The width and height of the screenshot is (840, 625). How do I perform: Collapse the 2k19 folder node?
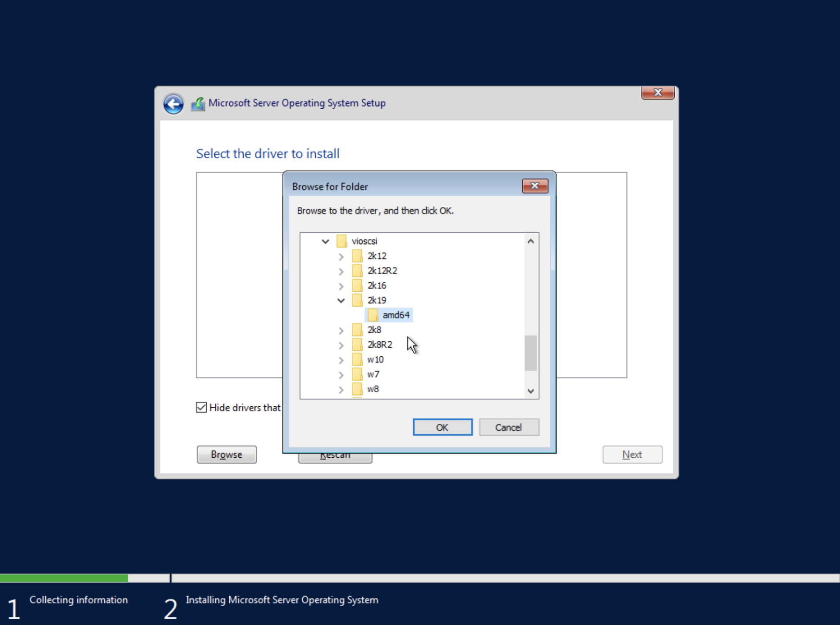click(341, 300)
